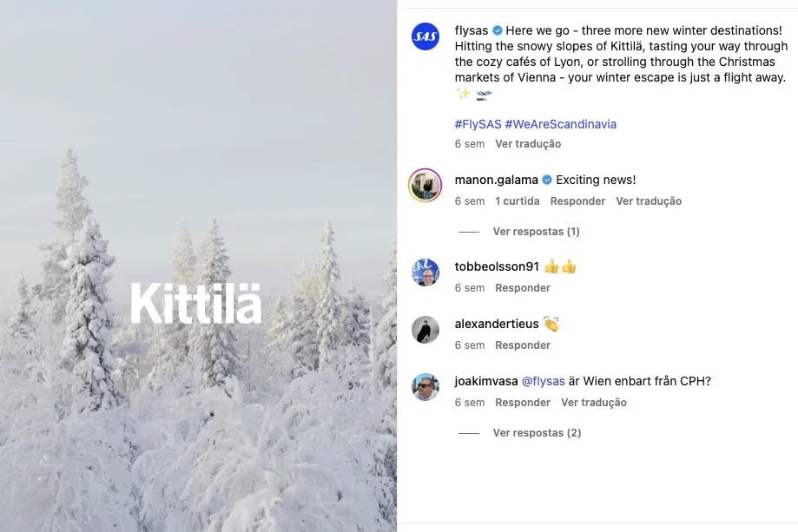Screen dimensions: 798x532
Task: Open the SAS profile avatar
Action: 425,36
